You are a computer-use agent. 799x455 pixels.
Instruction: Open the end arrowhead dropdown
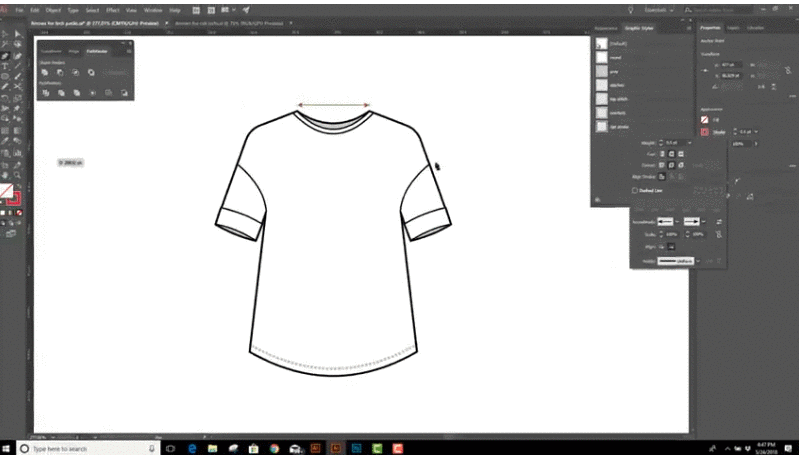704,222
